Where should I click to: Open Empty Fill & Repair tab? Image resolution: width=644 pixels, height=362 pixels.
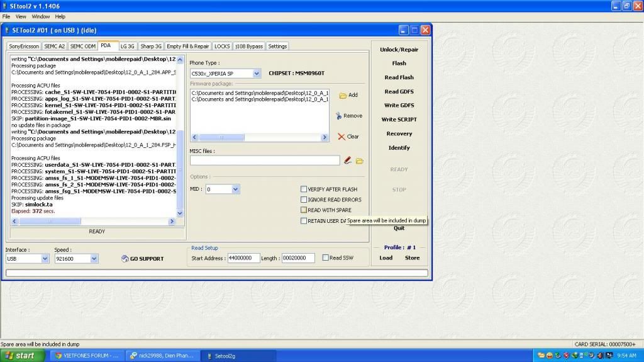(187, 47)
